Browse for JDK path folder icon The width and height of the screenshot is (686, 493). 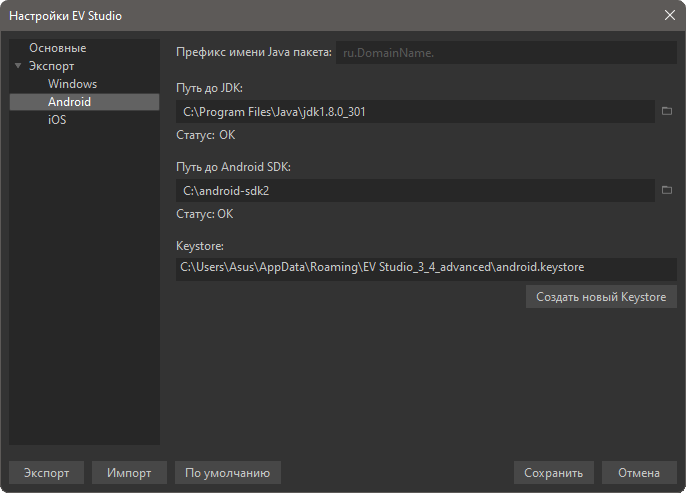coord(667,111)
